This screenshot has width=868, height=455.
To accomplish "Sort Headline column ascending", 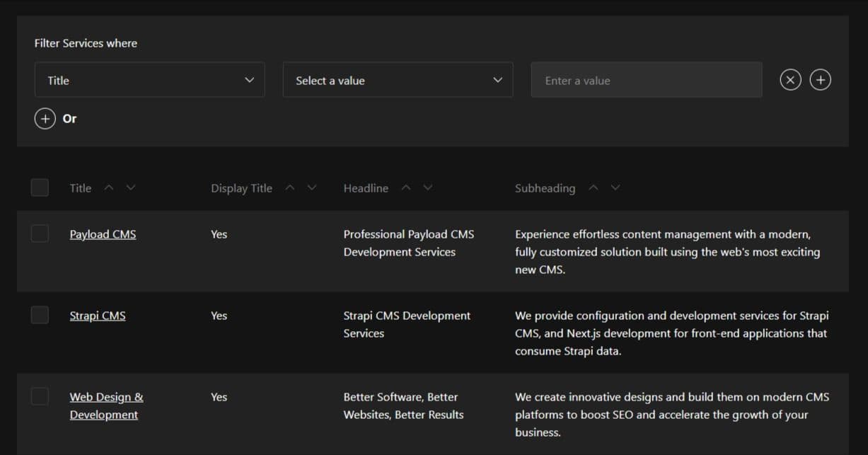I will pyautogui.click(x=405, y=188).
